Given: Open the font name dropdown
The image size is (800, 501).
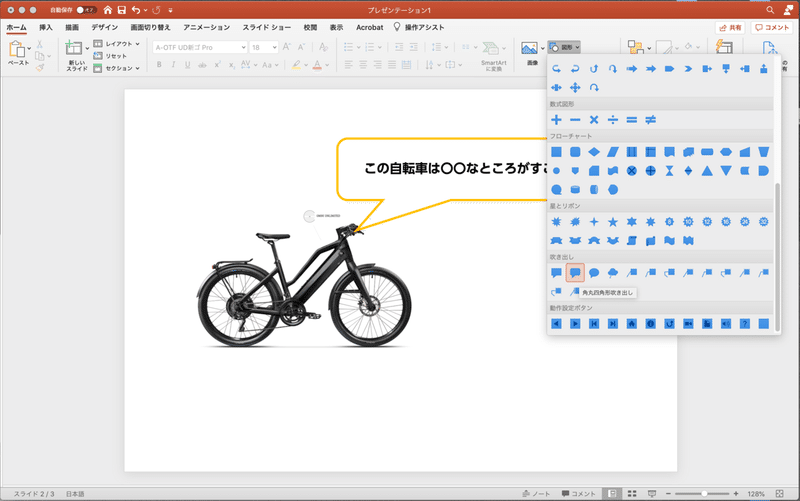Looking at the screenshot, I should 243,47.
